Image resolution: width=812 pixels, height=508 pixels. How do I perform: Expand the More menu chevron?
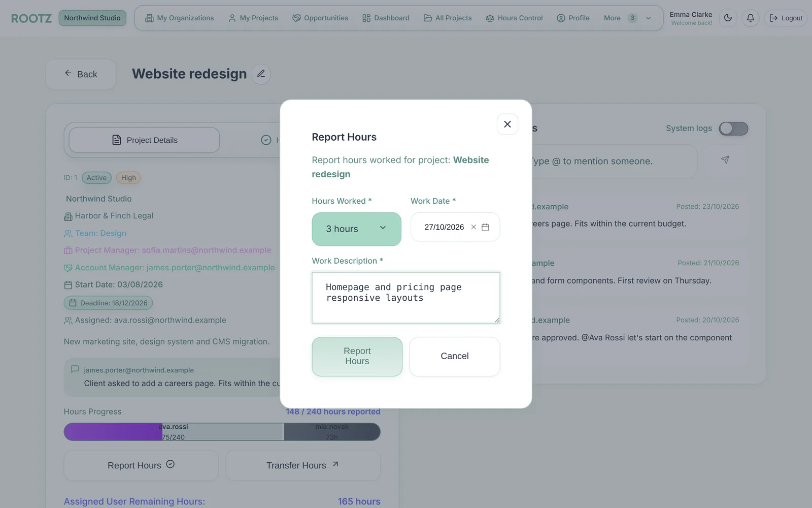click(648, 18)
